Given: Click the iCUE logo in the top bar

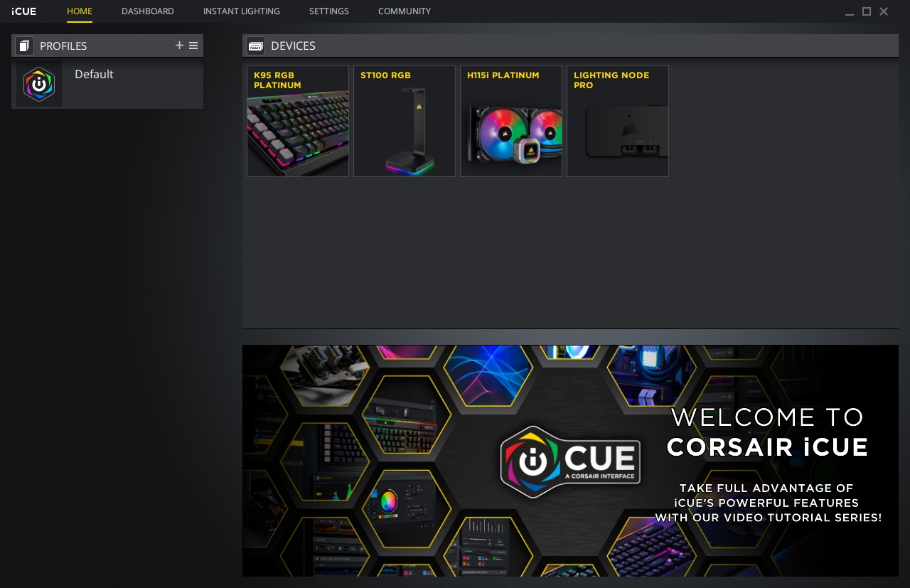Looking at the screenshot, I should click(23, 11).
